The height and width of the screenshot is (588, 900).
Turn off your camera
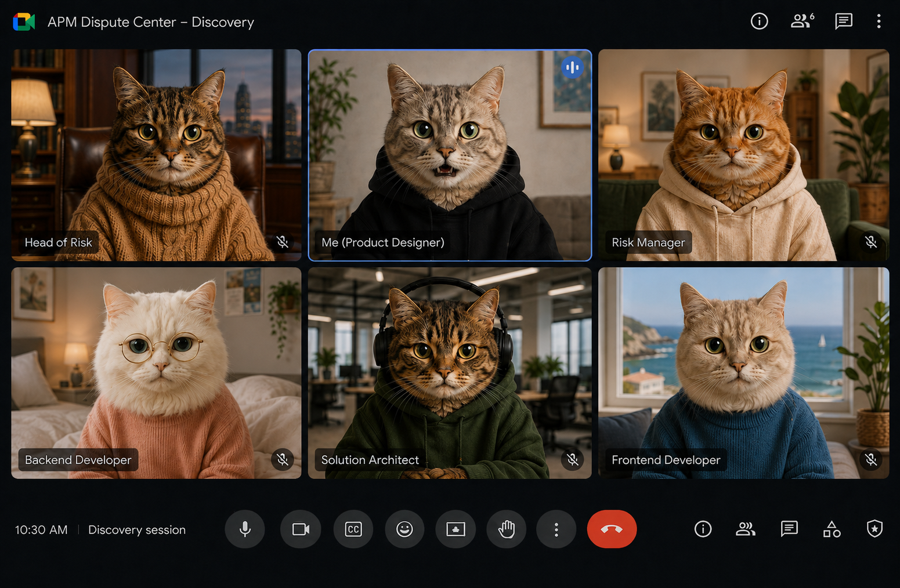[301, 529]
